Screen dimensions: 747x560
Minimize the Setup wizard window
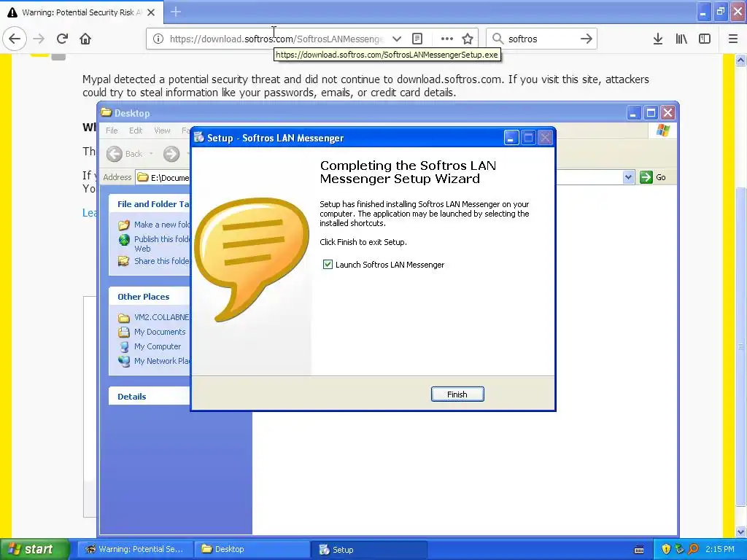(511, 138)
